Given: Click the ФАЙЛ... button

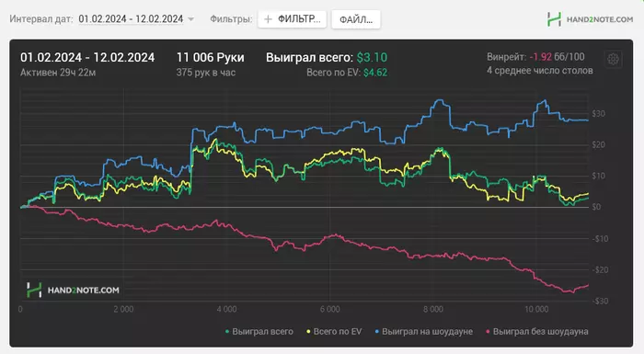Looking at the screenshot, I should point(356,19).
